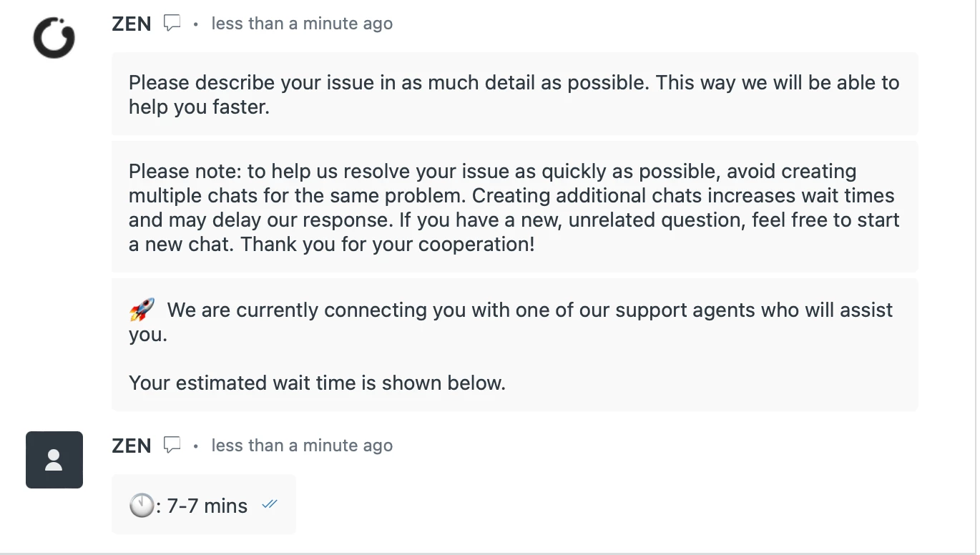
Task: Open the ZEN sender name at the top
Action: point(132,24)
